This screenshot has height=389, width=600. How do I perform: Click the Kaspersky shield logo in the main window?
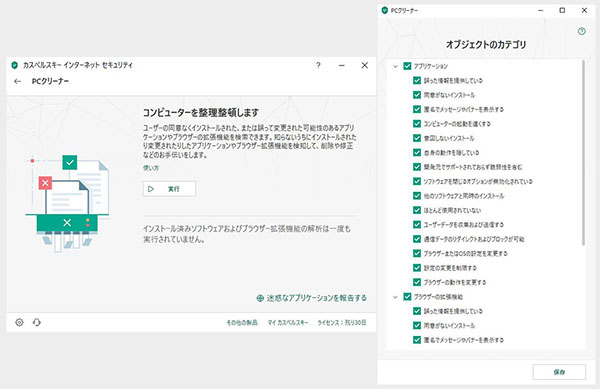pyautogui.click(x=15, y=65)
